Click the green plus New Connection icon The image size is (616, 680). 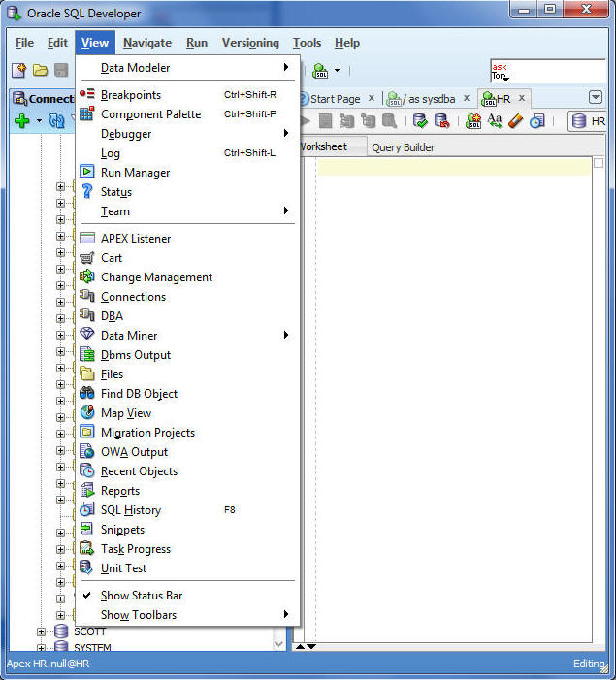coord(21,121)
